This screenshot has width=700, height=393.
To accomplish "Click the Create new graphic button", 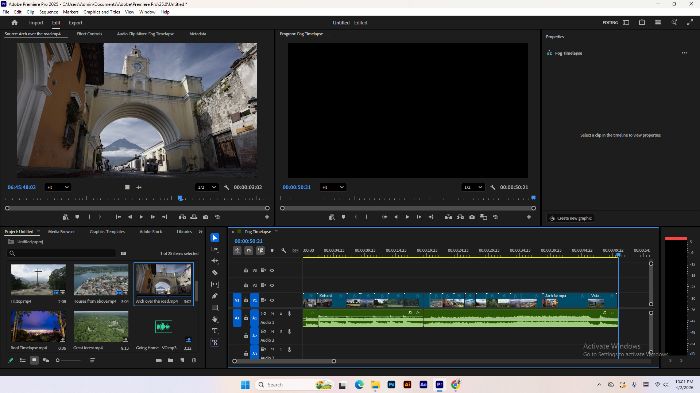I will tap(571, 218).
